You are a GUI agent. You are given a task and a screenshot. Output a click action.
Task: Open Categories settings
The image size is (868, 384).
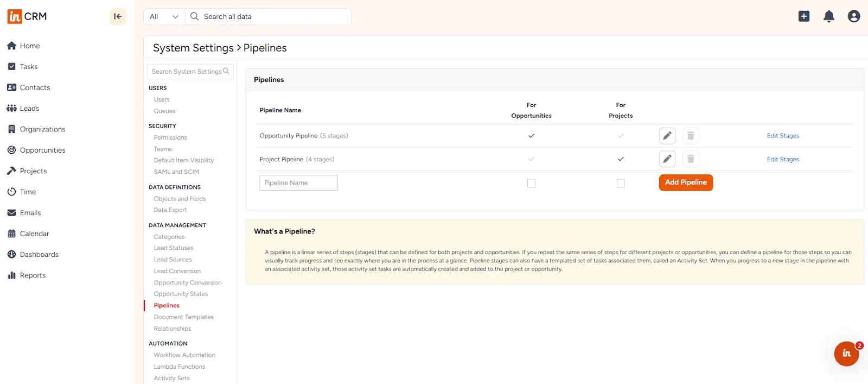tap(169, 237)
